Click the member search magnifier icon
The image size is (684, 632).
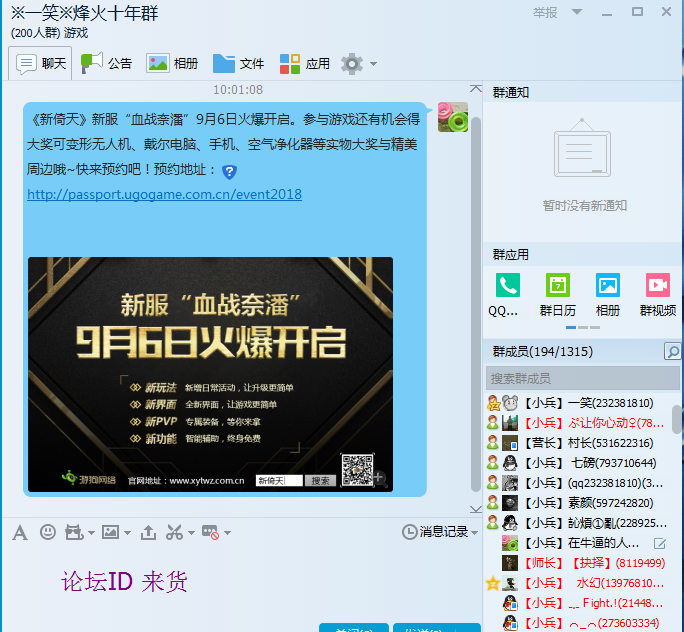(672, 352)
